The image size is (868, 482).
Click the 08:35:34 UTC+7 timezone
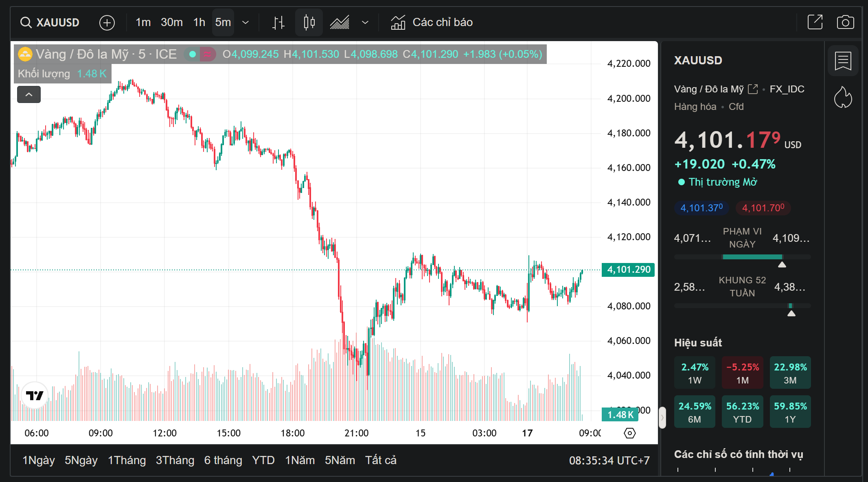(609, 460)
